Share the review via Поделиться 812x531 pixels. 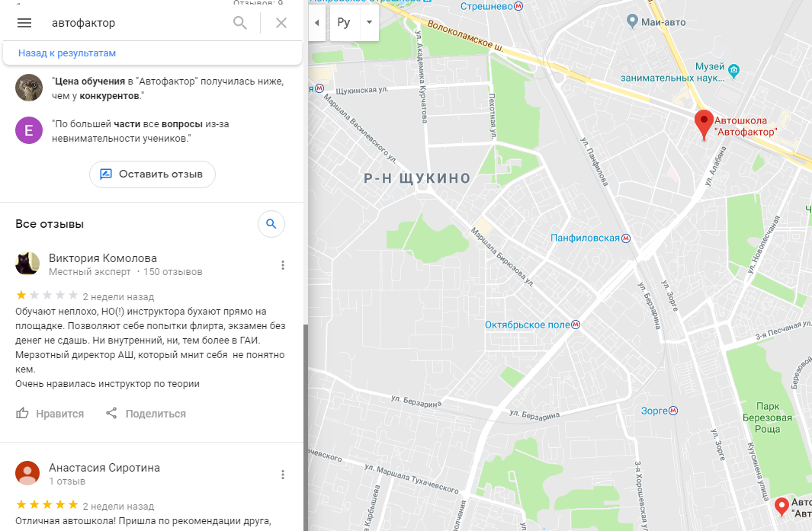[146, 414]
